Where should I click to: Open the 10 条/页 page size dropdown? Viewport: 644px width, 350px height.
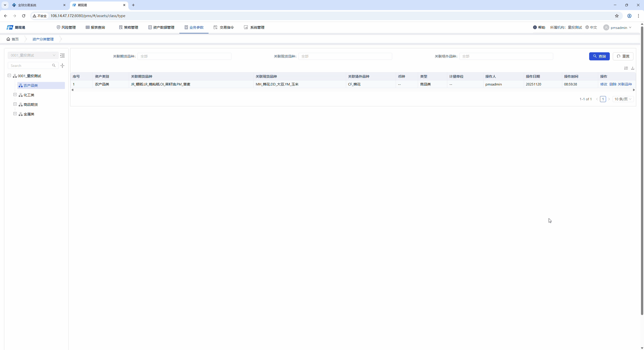click(x=623, y=99)
